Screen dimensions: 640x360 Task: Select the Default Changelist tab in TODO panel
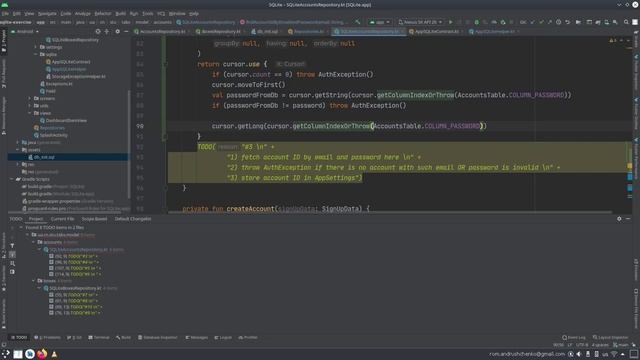(133, 219)
